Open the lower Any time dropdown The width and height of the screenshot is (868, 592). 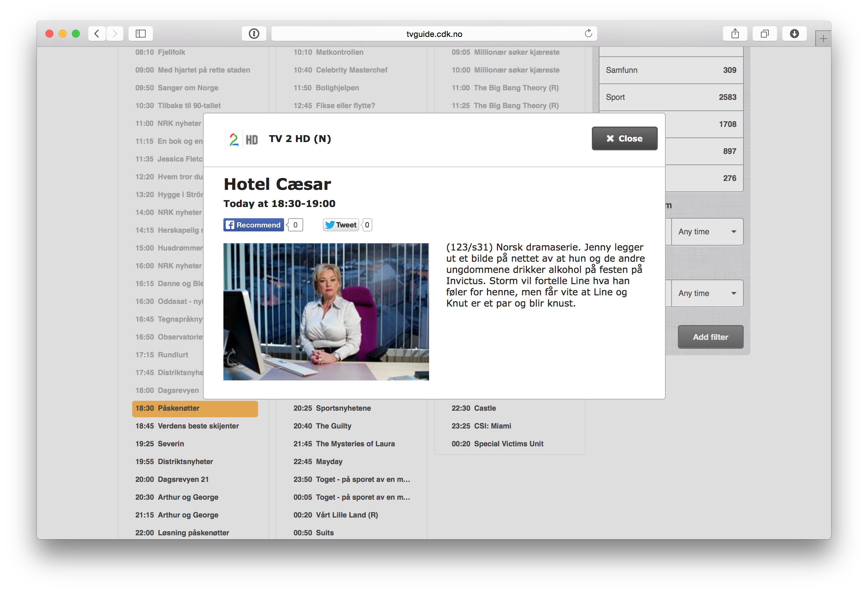pyautogui.click(x=707, y=293)
